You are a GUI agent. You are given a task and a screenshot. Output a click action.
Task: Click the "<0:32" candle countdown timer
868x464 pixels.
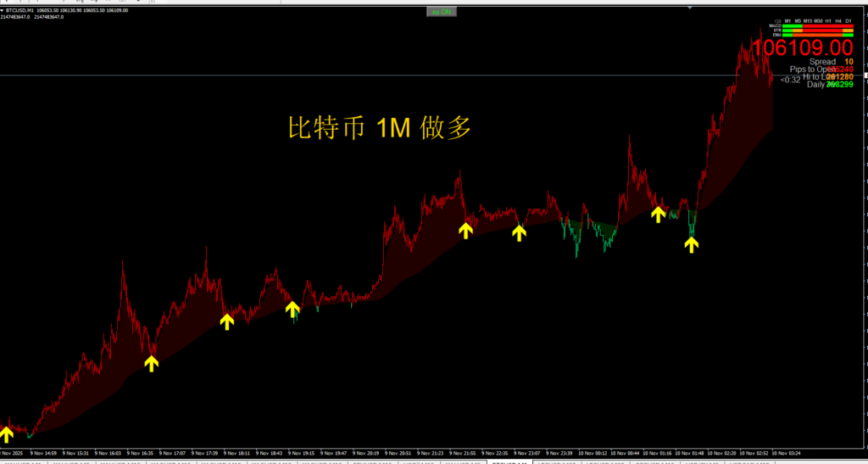tap(790, 80)
